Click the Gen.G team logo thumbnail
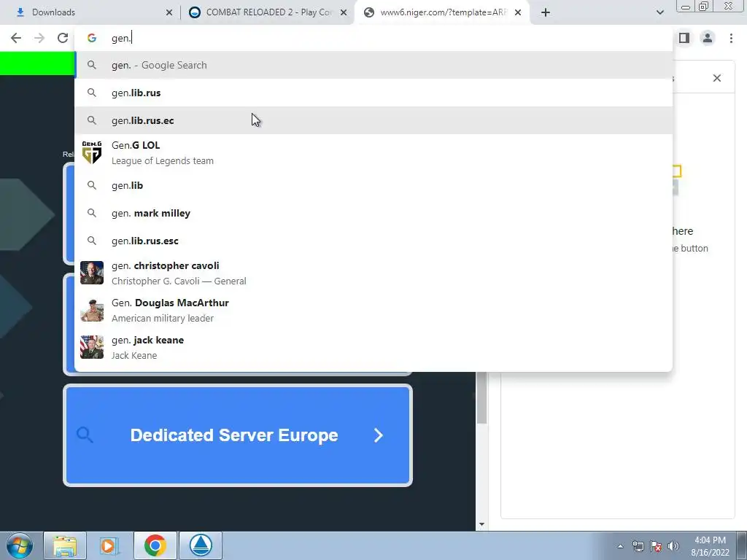This screenshot has width=747, height=560. 91,153
